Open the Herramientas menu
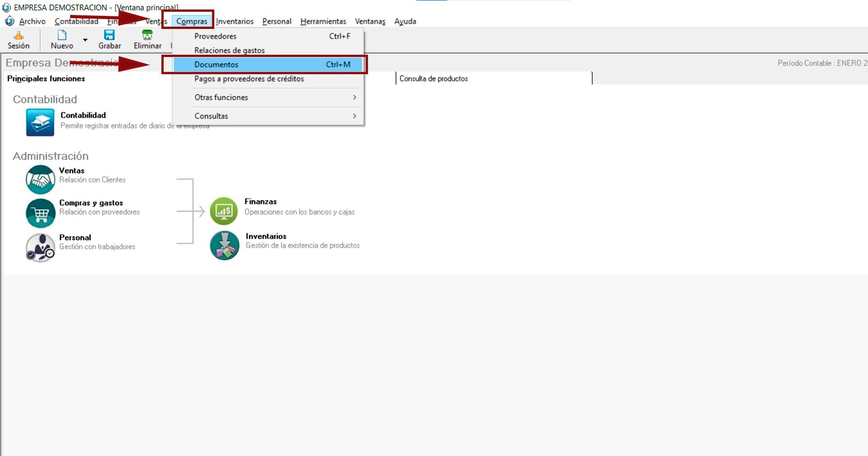This screenshot has width=868, height=456. [x=323, y=21]
